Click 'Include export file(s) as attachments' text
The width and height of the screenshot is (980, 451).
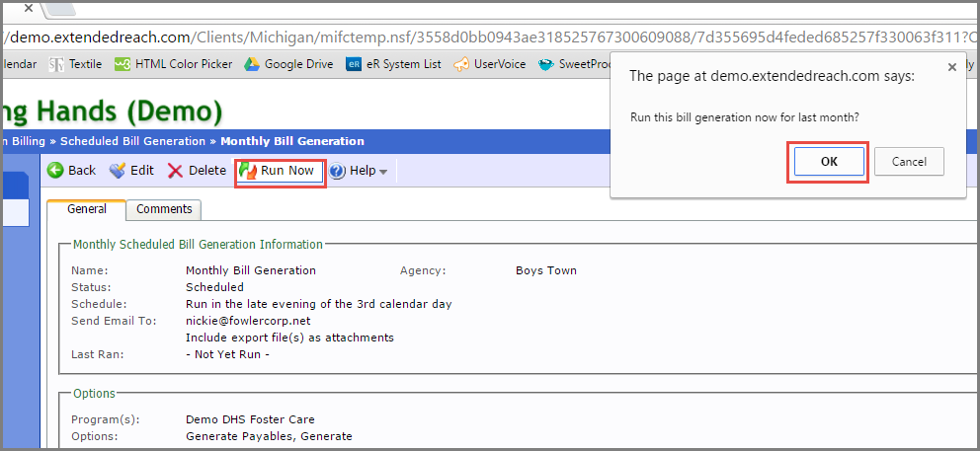pyautogui.click(x=290, y=338)
